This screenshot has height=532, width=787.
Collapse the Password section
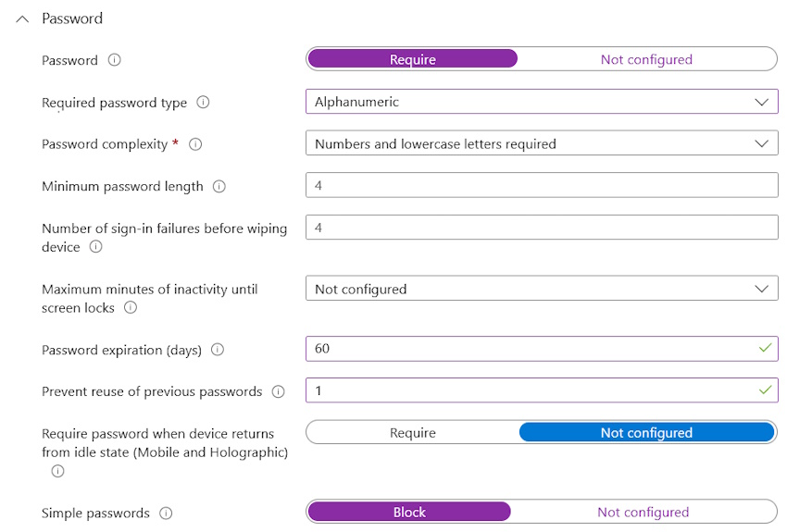(23, 19)
